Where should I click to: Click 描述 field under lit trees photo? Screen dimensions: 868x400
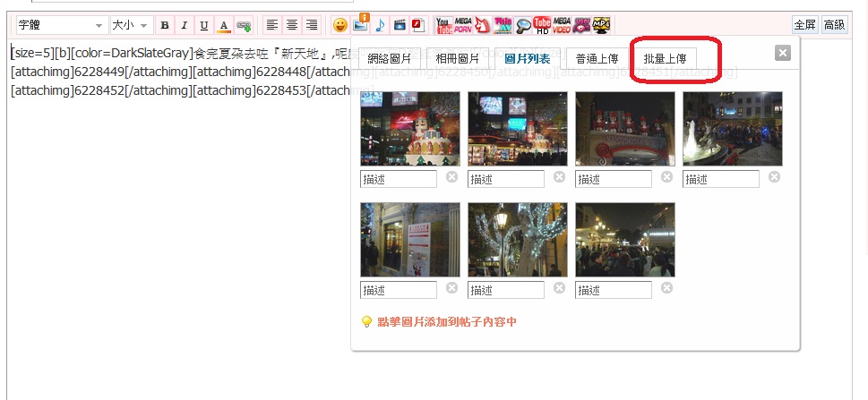click(506, 290)
